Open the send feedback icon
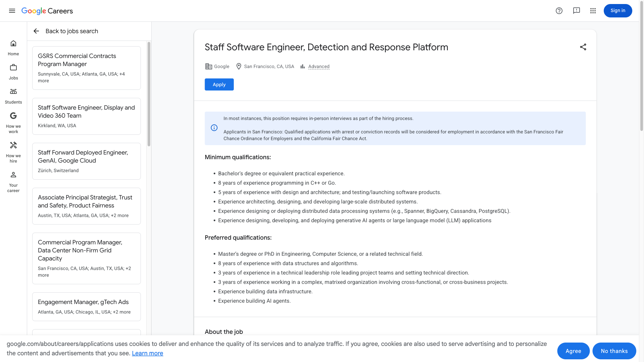The image size is (644, 362). [577, 11]
